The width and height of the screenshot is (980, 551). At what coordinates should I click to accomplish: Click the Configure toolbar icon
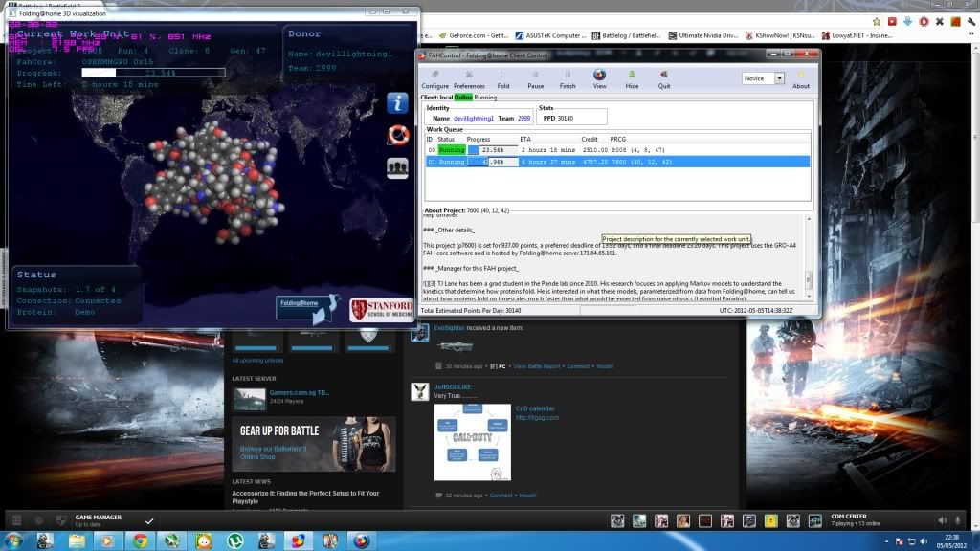(434, 77)
